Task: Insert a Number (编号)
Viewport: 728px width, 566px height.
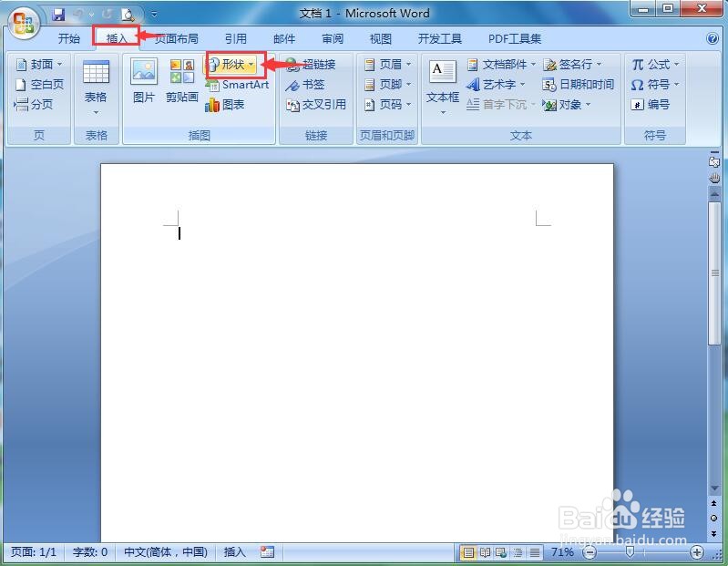Action: coord(650,105)
